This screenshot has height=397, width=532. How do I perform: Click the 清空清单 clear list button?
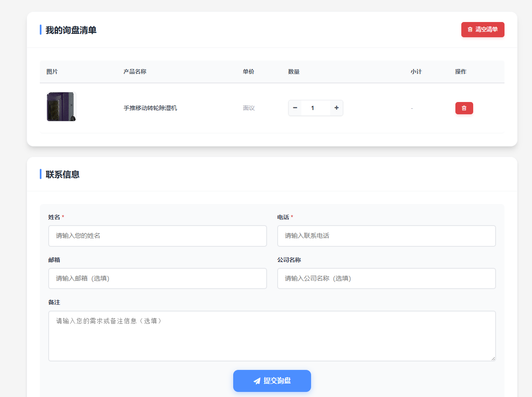point(482,30)
